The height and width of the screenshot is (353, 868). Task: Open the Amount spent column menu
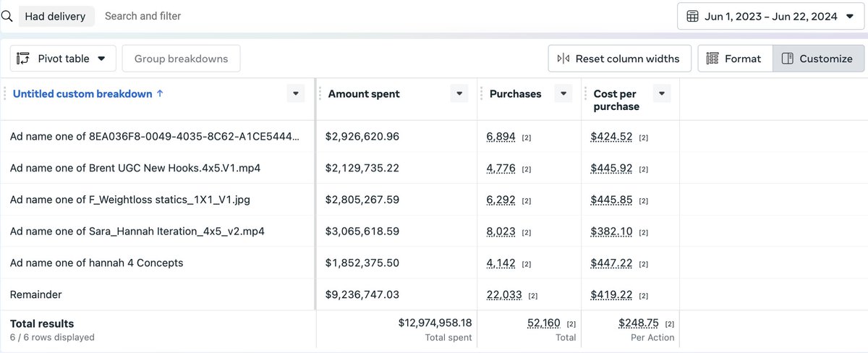click(459, 93)
